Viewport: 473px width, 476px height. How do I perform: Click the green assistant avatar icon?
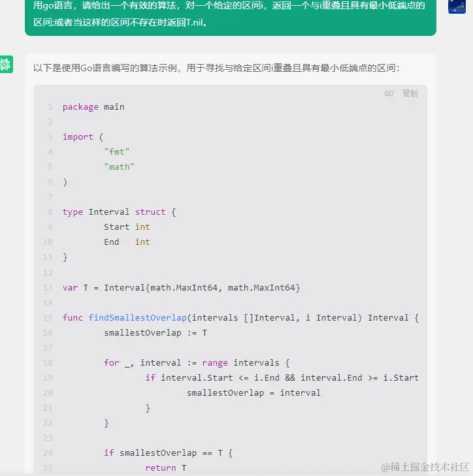(6, 65)
